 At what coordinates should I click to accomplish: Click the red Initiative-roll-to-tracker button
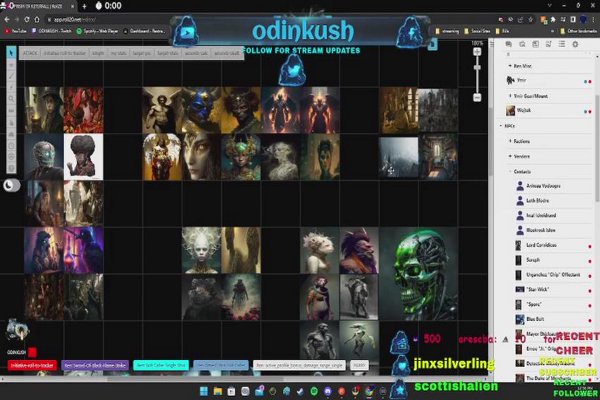pos(33,365)
